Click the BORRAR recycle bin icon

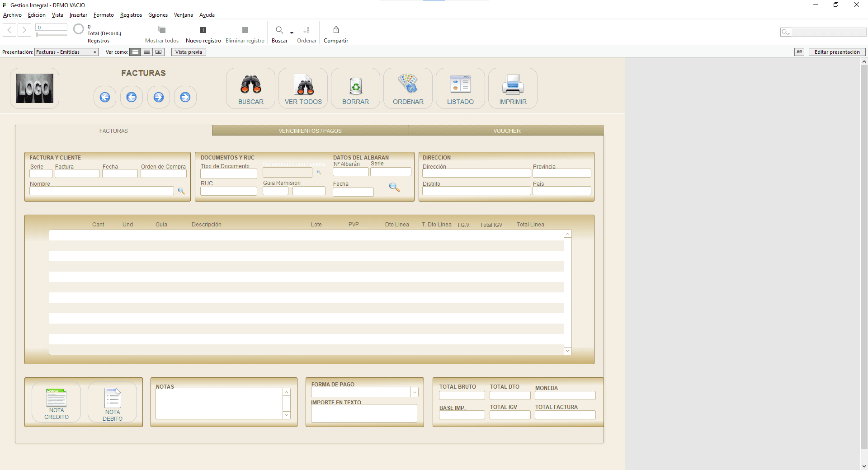[355, 85]
